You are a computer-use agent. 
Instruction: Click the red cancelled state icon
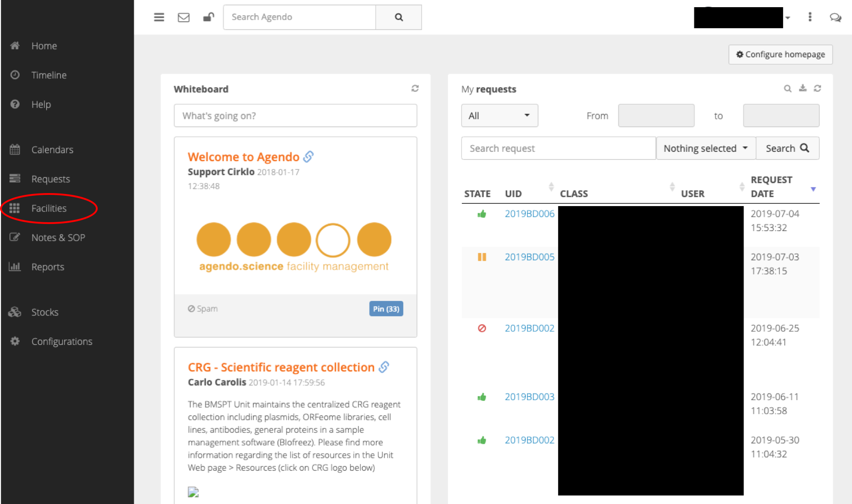click(x=482, y=328)
